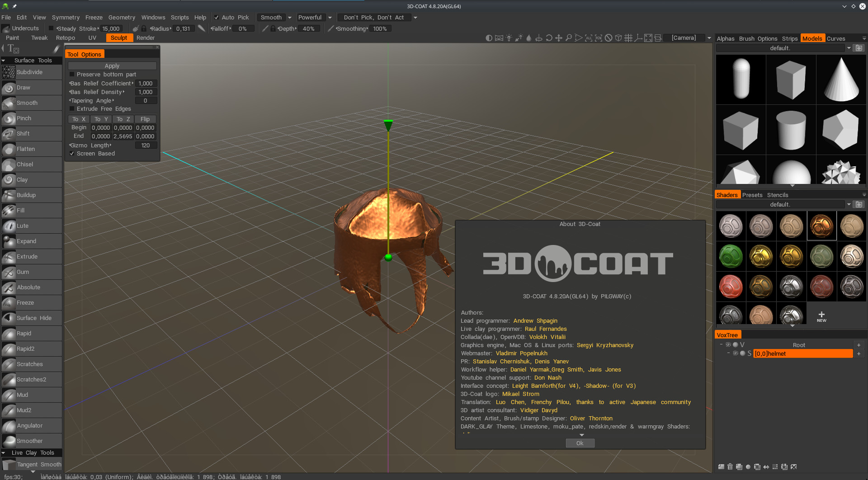
Task: Select the Chisel tool
Action: pyautogui.click(x=32, y=165)
